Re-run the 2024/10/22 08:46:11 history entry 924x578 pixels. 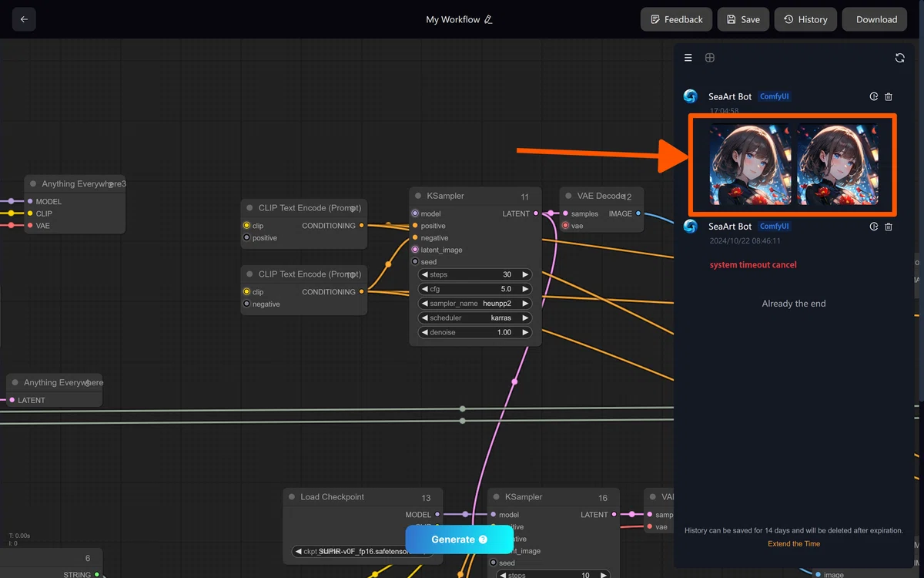coord(874,227)
